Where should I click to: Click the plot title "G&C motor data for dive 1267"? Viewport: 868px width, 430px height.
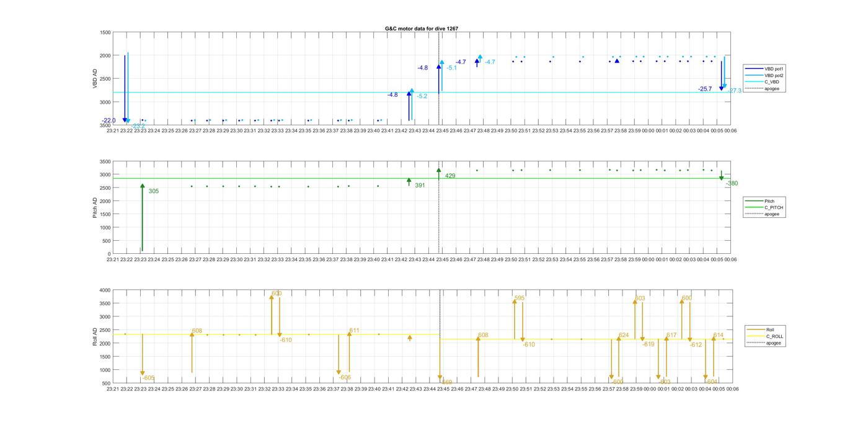coord(422,29)
